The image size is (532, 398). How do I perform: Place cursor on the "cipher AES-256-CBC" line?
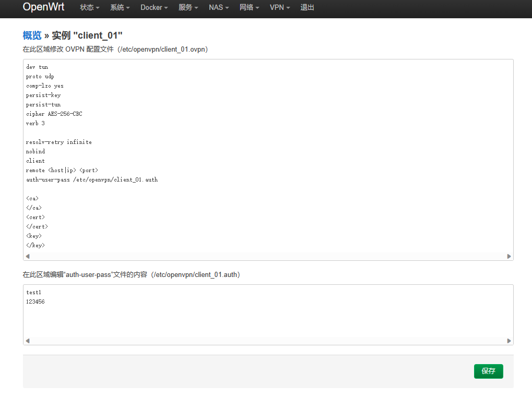(54, 114)
